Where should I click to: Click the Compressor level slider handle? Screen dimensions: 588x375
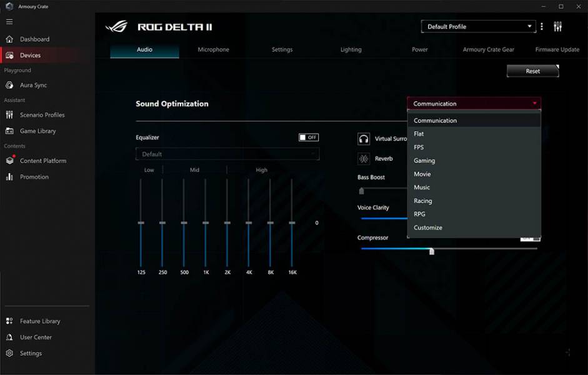pyautogui.click(x=432, y=251)
